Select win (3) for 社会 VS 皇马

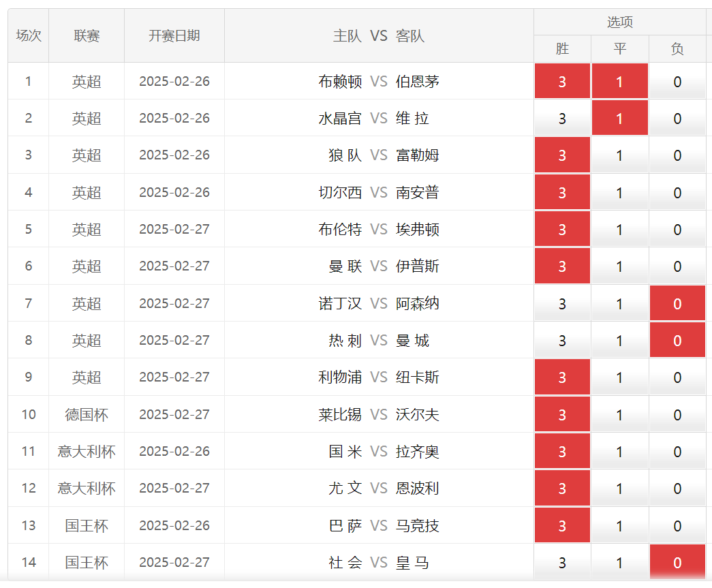pyautogui.click(x=562, y=562)
